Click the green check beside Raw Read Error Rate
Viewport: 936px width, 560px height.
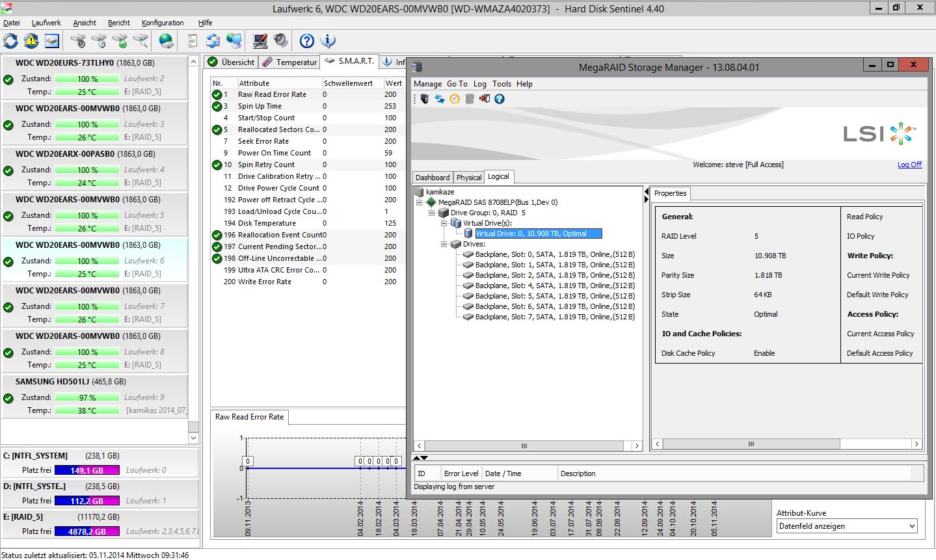pyautogui.click(x=217, y=95)
